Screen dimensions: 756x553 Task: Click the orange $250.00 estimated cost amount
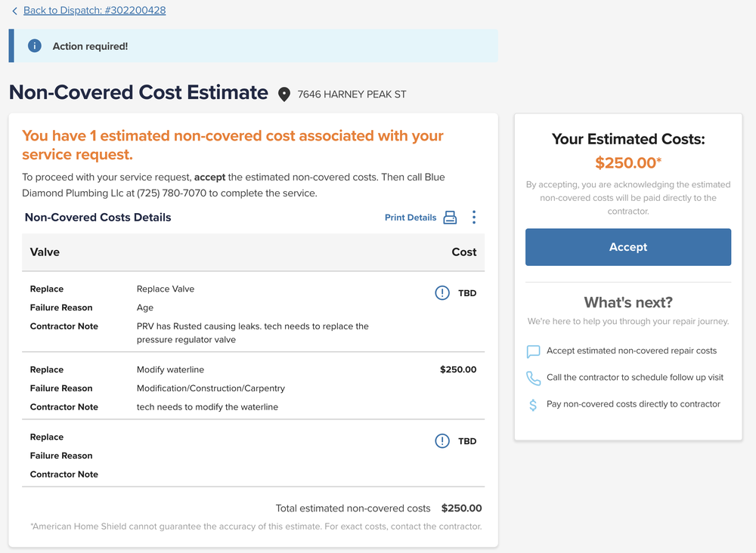pos(626,162)
